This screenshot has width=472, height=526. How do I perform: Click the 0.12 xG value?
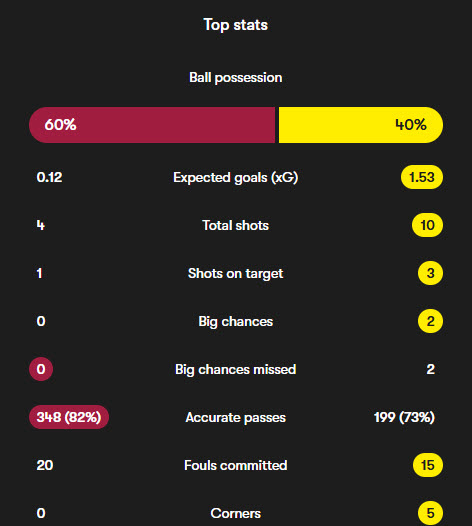[49, 177]
